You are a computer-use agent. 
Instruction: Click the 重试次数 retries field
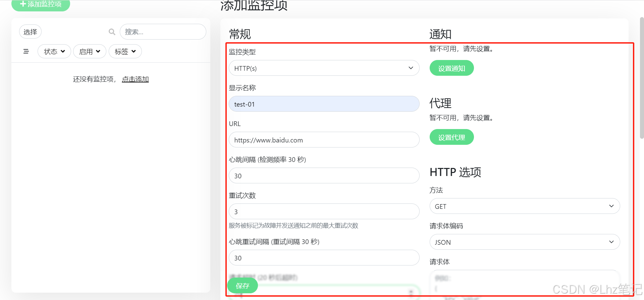tap(324, 212)
